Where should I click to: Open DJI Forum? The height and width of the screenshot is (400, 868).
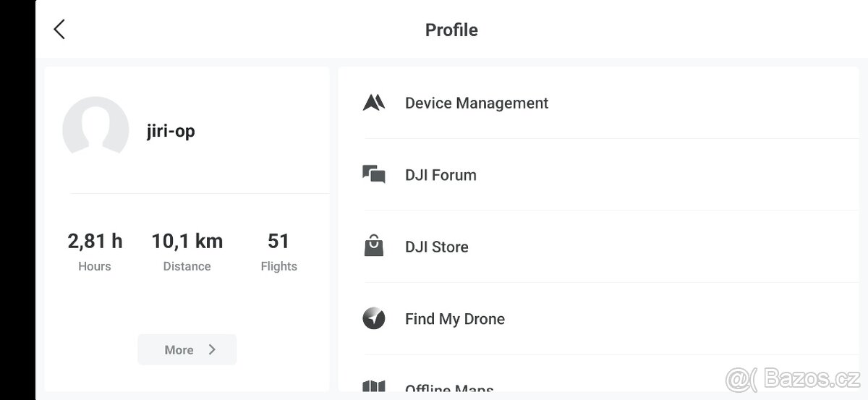[598, 174]
